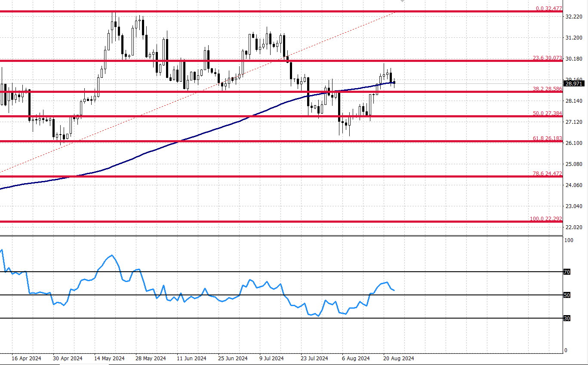Click price axis value 25.080
The image size is (588, 365).
click(574, 164)
